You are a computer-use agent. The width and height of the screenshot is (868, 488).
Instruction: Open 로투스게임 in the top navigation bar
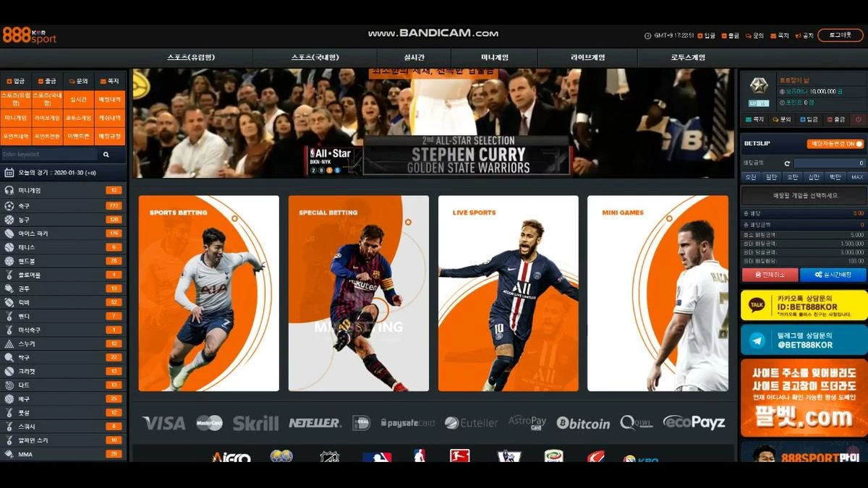tap(688, 58)
